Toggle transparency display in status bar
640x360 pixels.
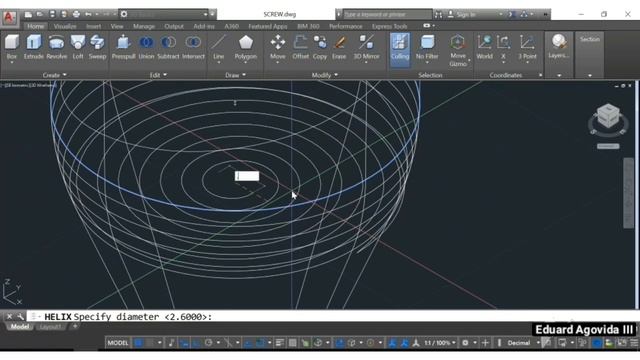coord(293,343)
